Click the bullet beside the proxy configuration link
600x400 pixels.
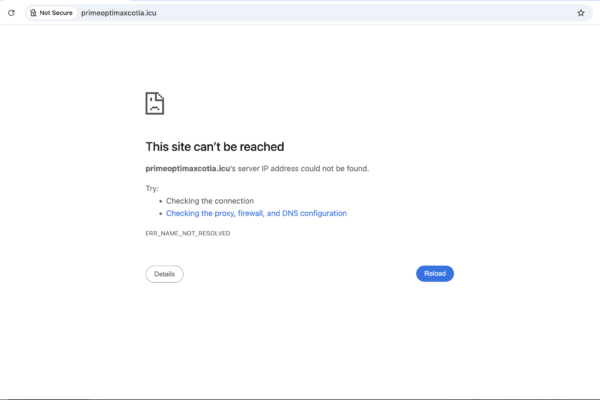(x=160, y=213)
